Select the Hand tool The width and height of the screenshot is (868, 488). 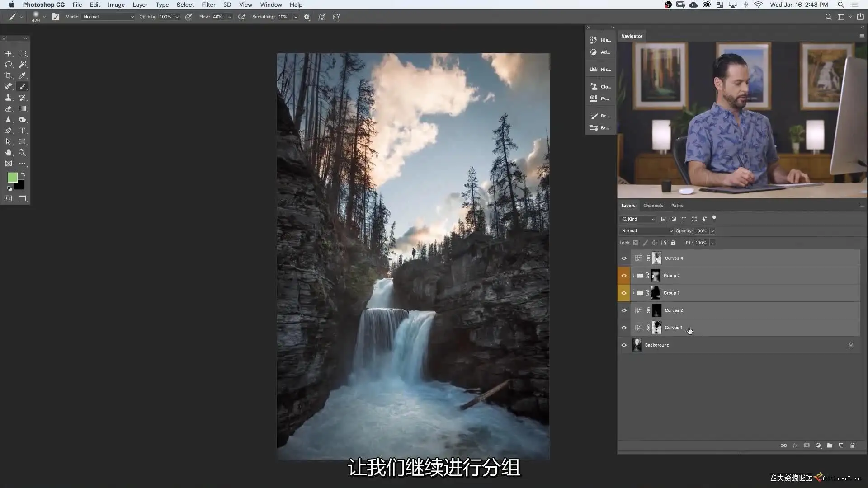point(8,153)
